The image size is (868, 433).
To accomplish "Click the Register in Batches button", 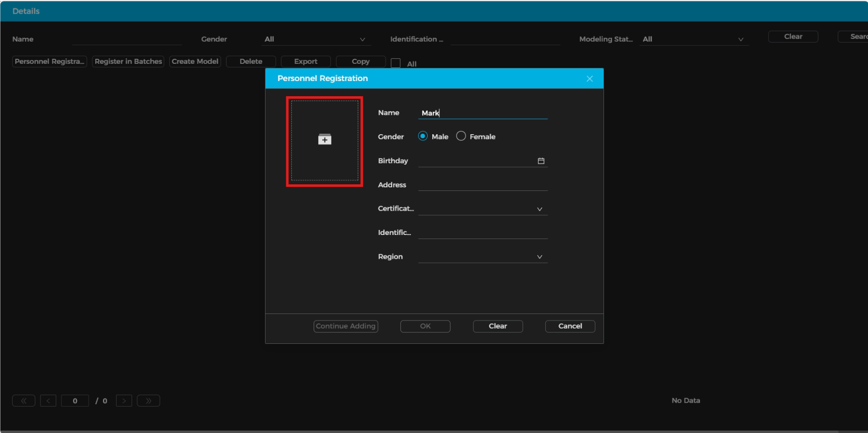I will click(128, 61).
